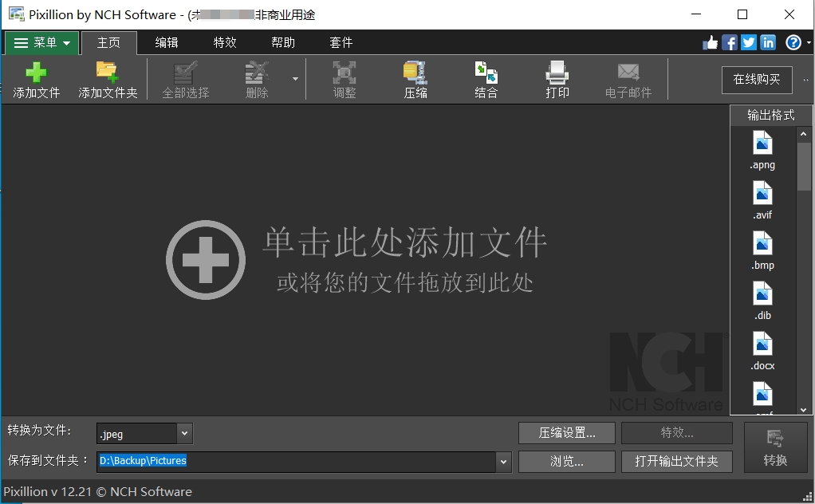The height and width of the screenshot is (504, 815).
Task: Share via the Facebook icon
Action: pos(729,42)
